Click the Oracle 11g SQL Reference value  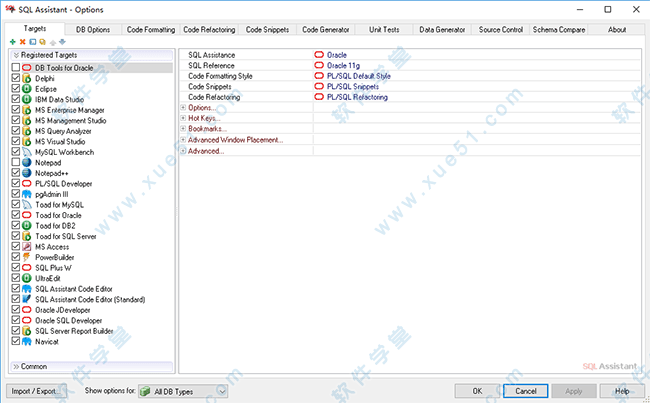click(343, 66)
